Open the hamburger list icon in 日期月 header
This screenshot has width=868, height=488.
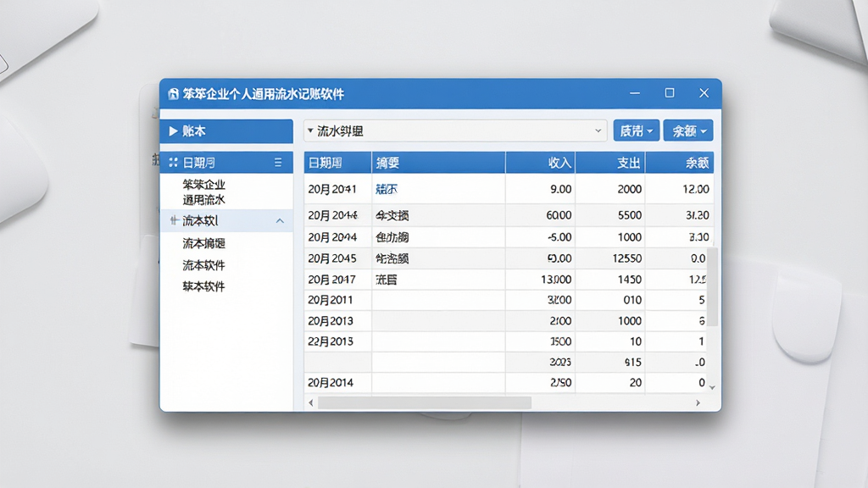pyautogui.click(x=278, y=162)
